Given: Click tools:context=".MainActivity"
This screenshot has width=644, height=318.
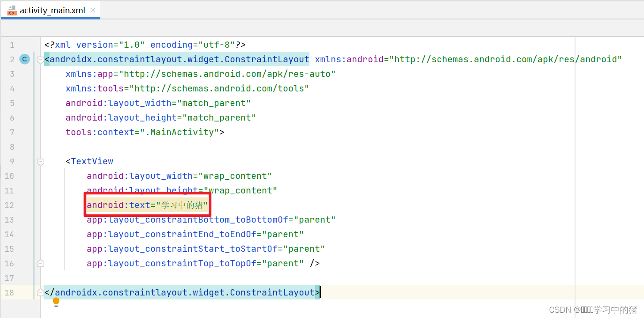Looking at the screenshot, I should 142,132.
